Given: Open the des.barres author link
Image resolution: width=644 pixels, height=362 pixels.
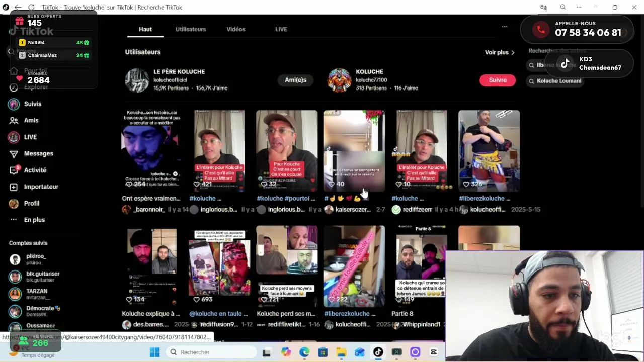Looking at the screenshot, I should click(x=151, y=325).
